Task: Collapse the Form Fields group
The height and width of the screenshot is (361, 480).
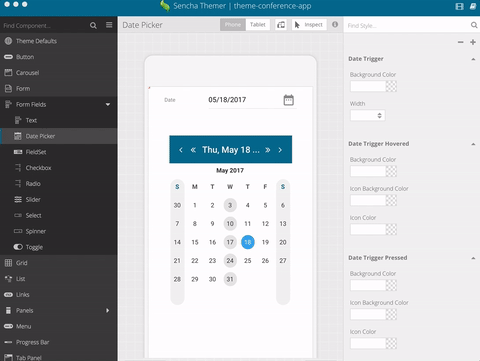Action: 108,104
